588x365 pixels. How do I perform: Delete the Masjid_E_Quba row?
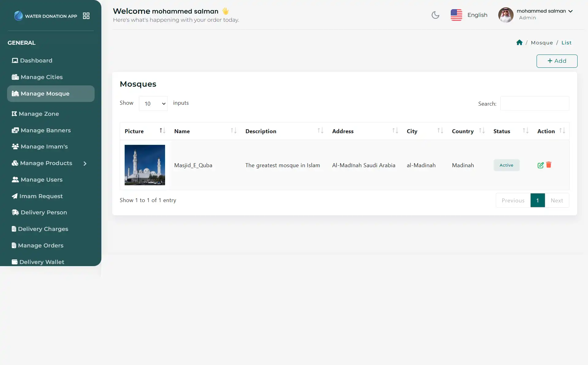point(548,165)
